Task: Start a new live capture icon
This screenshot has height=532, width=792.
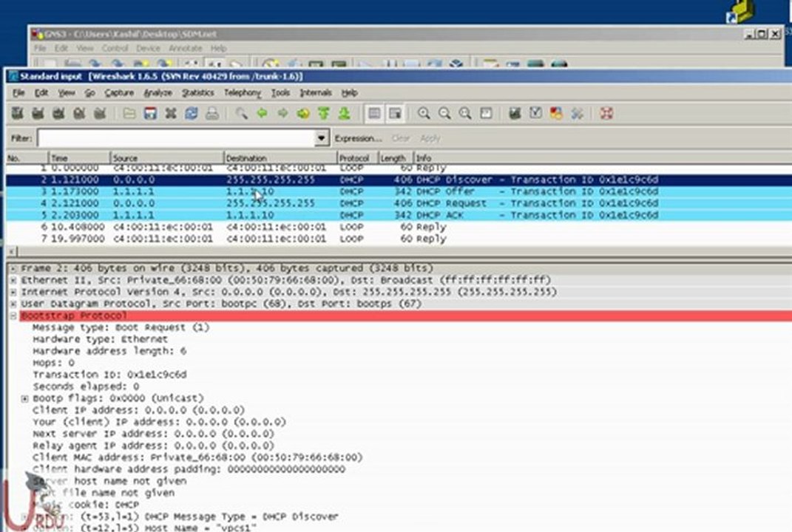Action: point(58,114)
